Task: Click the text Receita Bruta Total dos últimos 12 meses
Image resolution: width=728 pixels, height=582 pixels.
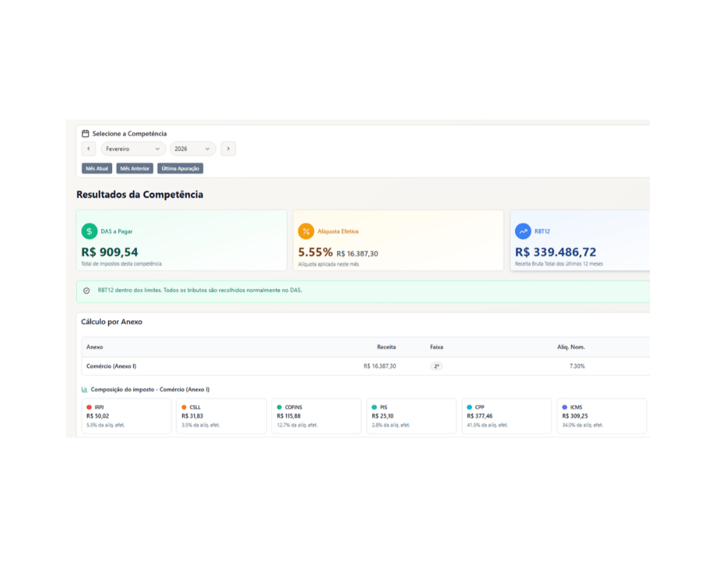Action: (559, 264)
